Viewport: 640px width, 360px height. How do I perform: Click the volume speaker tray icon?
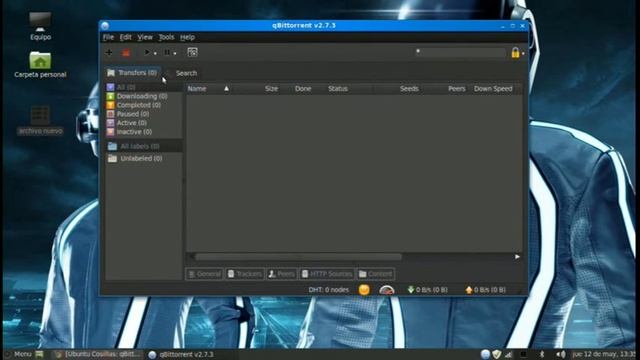561,354
